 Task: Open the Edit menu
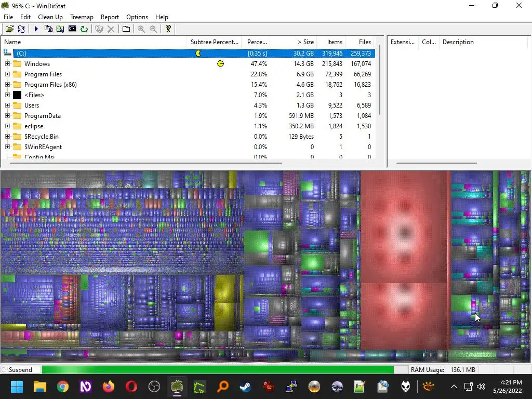click(25, 17)
